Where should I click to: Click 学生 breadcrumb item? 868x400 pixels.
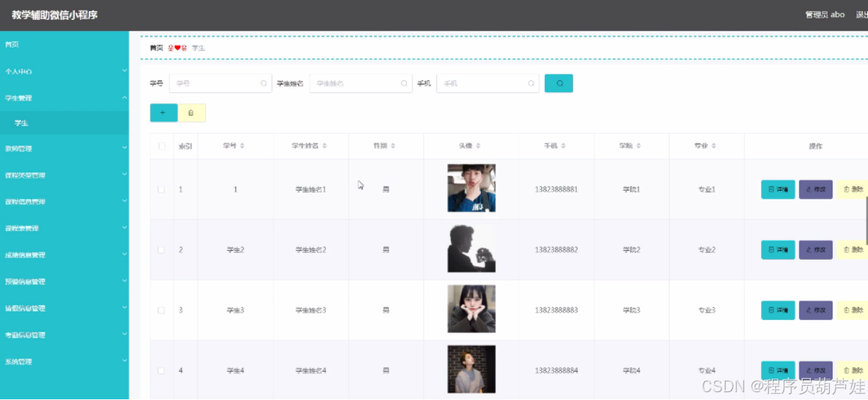[198, 48]
